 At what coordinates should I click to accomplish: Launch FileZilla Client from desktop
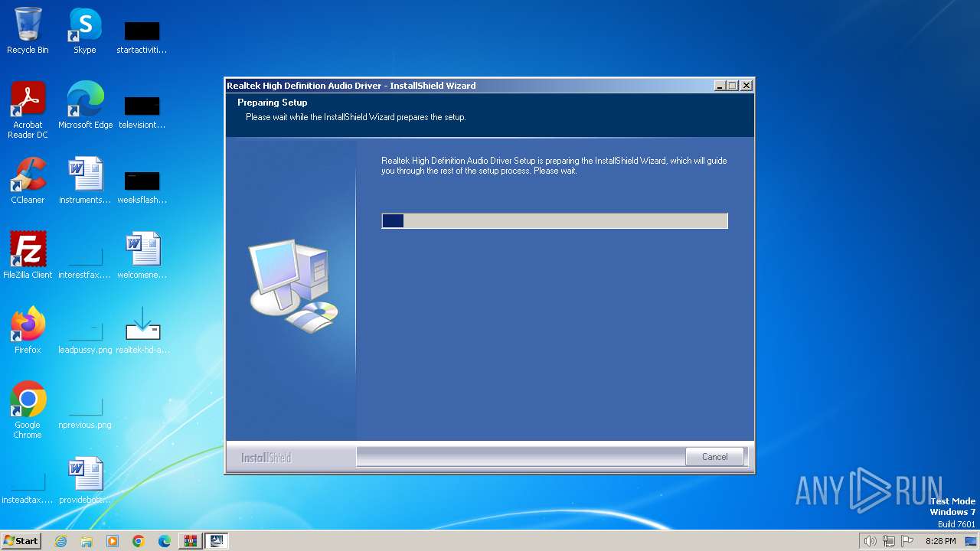pos(28,256)
